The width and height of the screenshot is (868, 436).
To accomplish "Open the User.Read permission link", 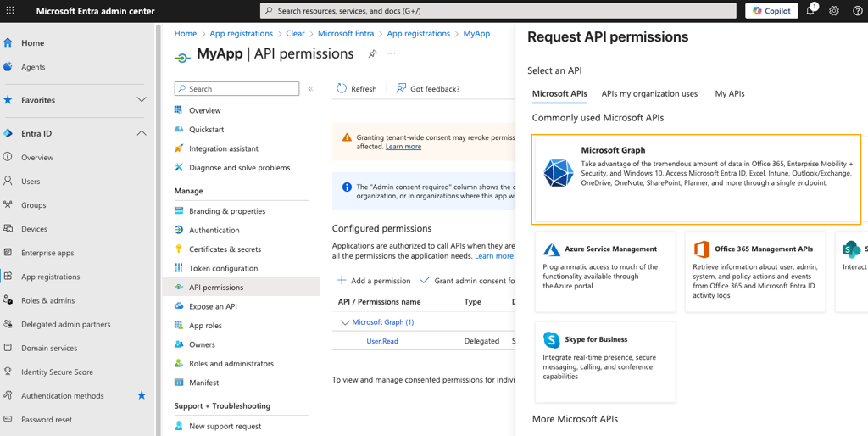I will pos(382,341).
